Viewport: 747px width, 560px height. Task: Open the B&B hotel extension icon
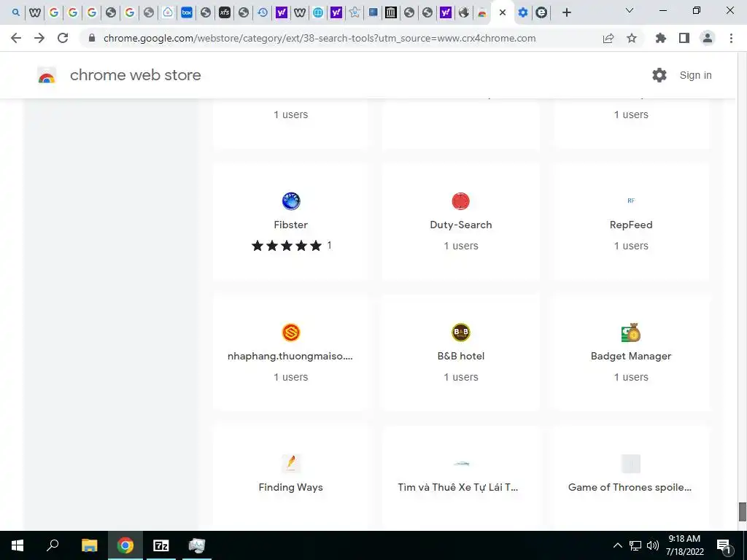point(461,332)
